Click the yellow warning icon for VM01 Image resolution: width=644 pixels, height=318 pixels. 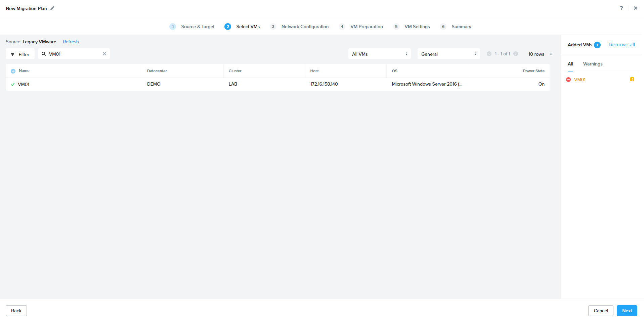(632, 80)
